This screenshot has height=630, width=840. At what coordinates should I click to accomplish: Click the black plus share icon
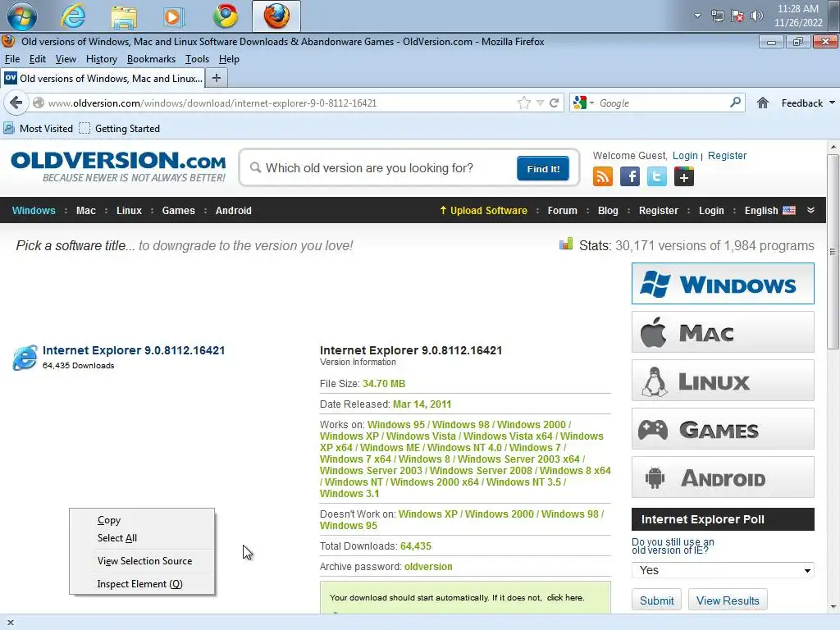tap(684, 176)
